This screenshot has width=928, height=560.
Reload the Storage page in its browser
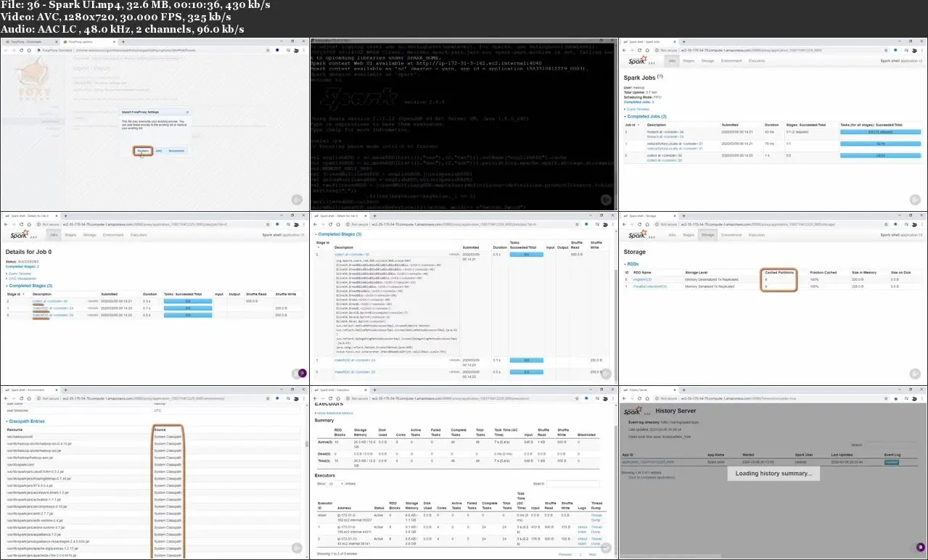coord(641,224)
